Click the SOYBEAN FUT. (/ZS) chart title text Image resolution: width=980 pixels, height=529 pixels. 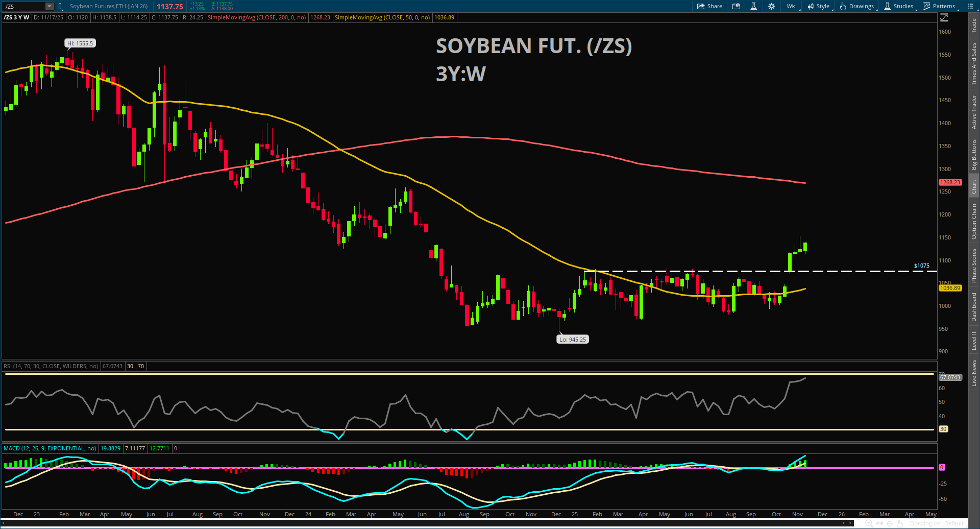tap(534, 46)
